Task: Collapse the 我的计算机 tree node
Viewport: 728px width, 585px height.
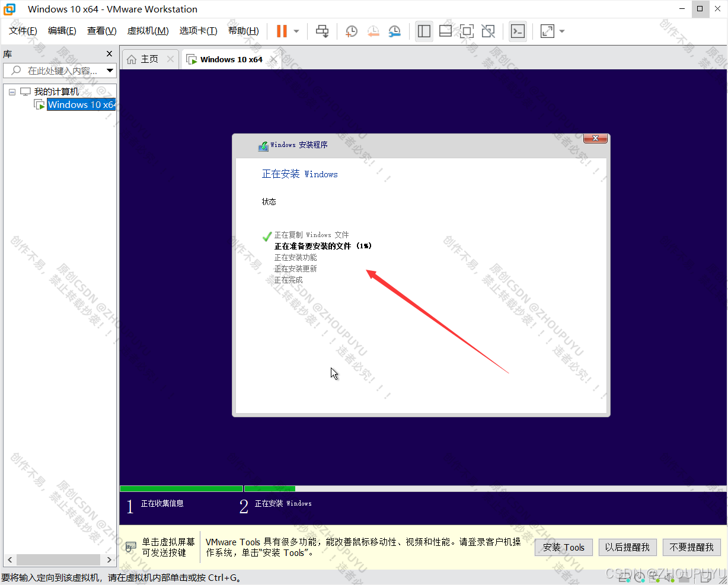Action: click(12, 92)
